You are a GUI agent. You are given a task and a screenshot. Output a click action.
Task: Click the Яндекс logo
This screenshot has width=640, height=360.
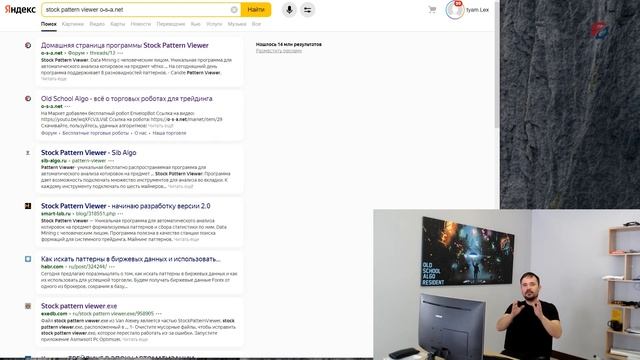coord(20,9)
